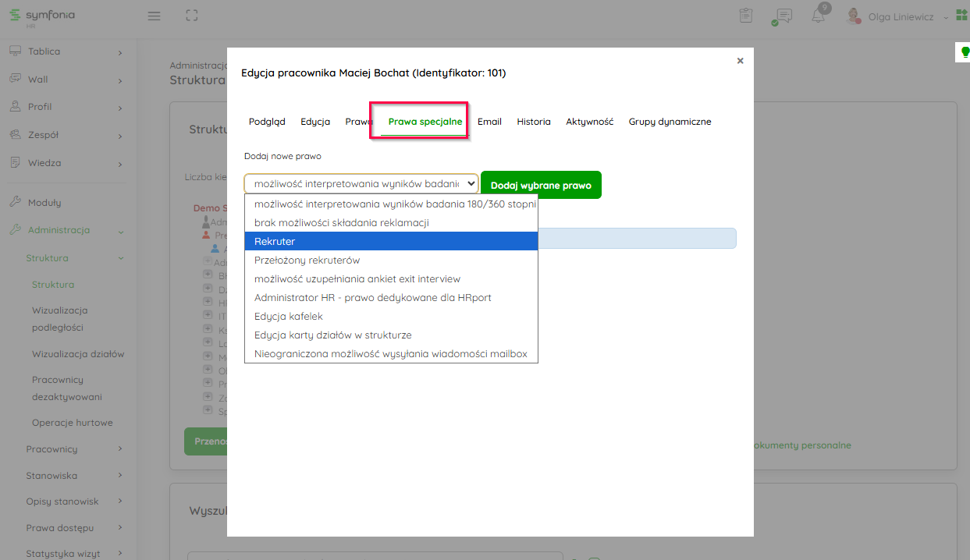
Task: Select the Rekruter option in dropdown
Action: [x=391, y=242]
